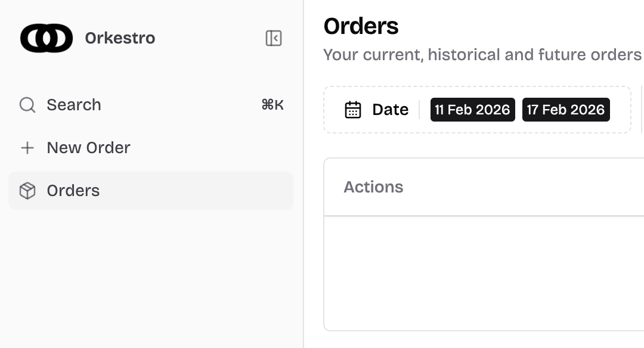The width and height of the screenshot is (644, 348).
Task: Click the Orkestro brand name
Action: (120, 38)
